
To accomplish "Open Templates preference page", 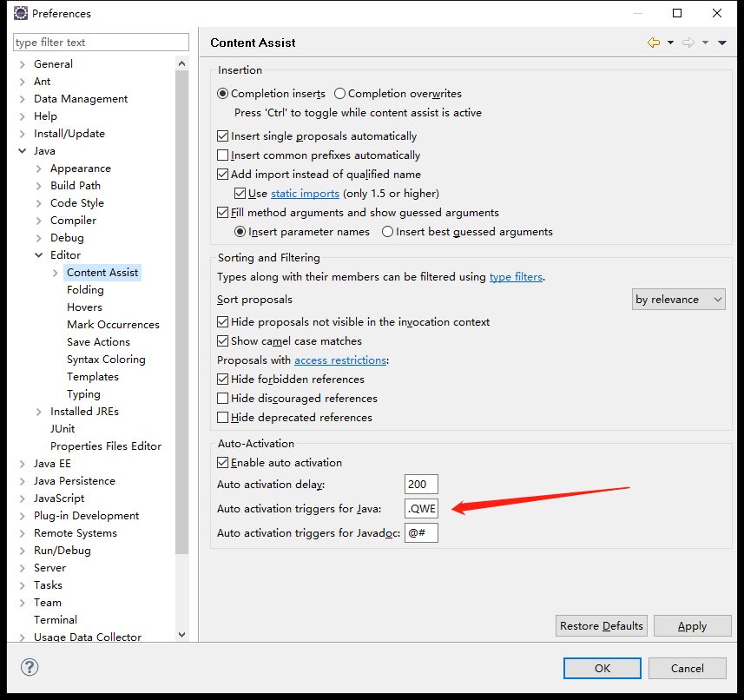I will pyautogui.click(x=93, y=377).
